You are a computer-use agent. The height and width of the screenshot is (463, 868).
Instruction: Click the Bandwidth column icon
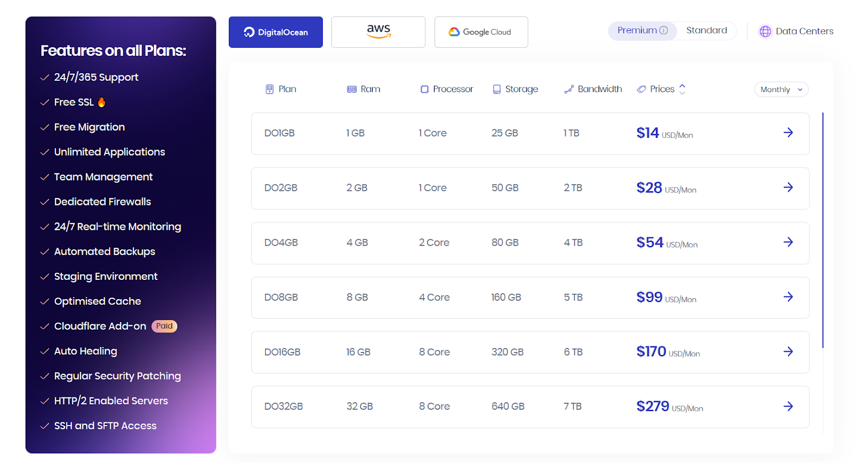(569, 89)
